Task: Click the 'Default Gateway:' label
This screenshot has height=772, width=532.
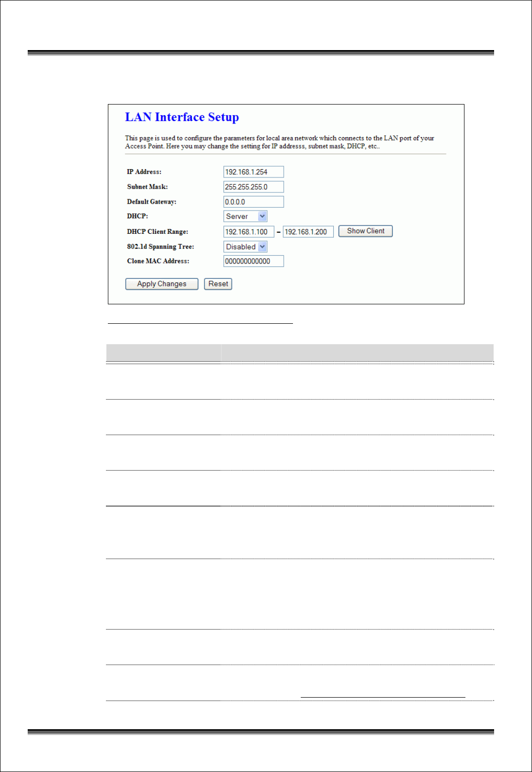Action: pos(152,202)
